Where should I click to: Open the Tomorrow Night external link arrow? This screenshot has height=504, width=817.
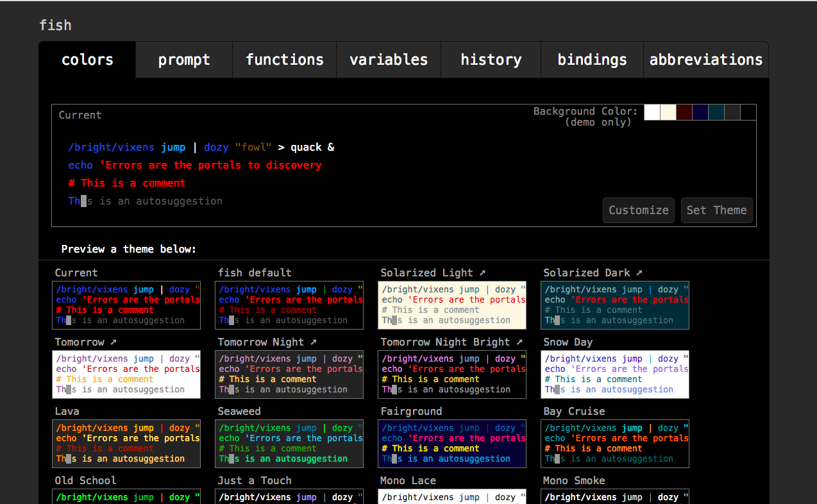pos(313,342)
